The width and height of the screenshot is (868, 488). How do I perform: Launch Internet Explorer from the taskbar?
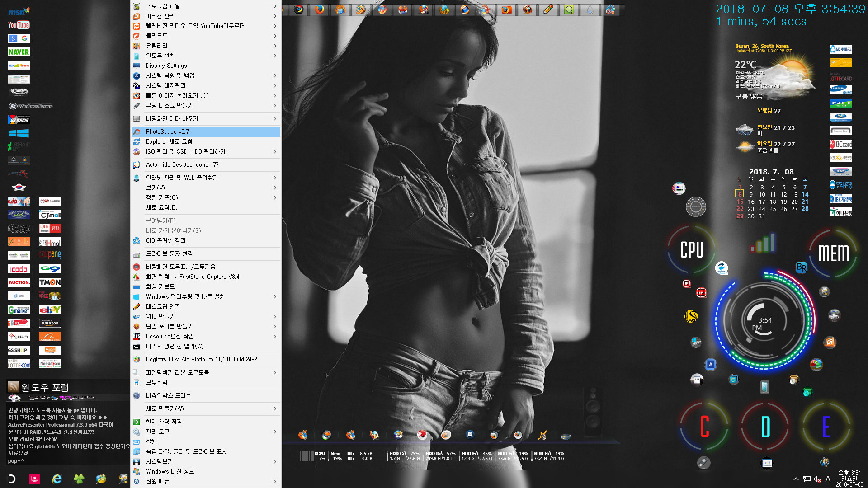click(x=57, y=479)
